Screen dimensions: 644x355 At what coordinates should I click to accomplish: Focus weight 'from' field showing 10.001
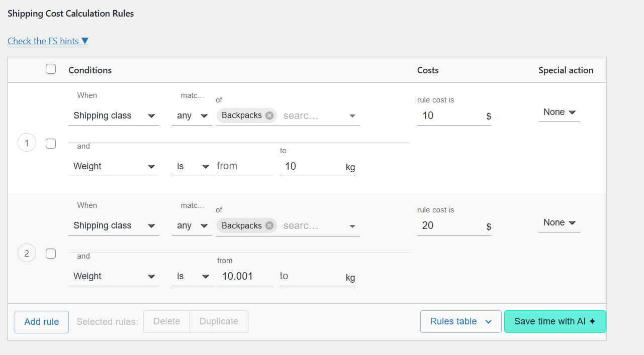click(x=245, y=276)
